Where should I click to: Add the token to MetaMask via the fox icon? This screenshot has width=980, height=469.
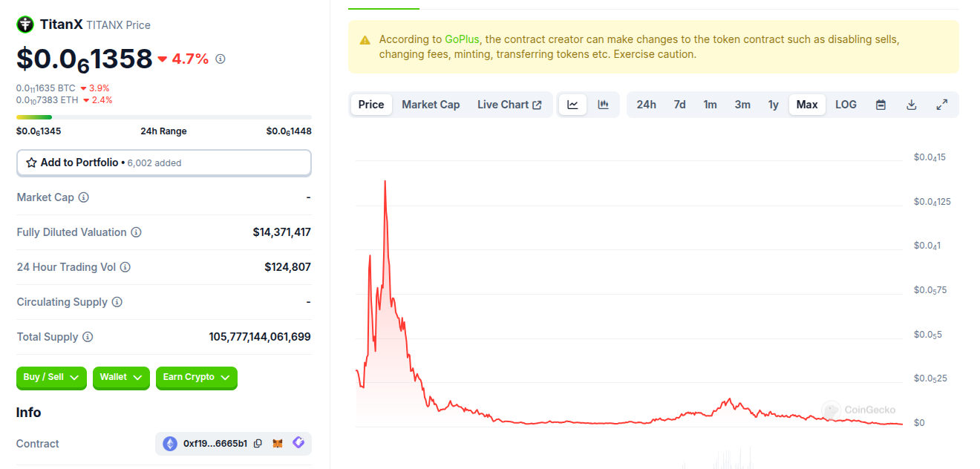click(x=278, y=444)
